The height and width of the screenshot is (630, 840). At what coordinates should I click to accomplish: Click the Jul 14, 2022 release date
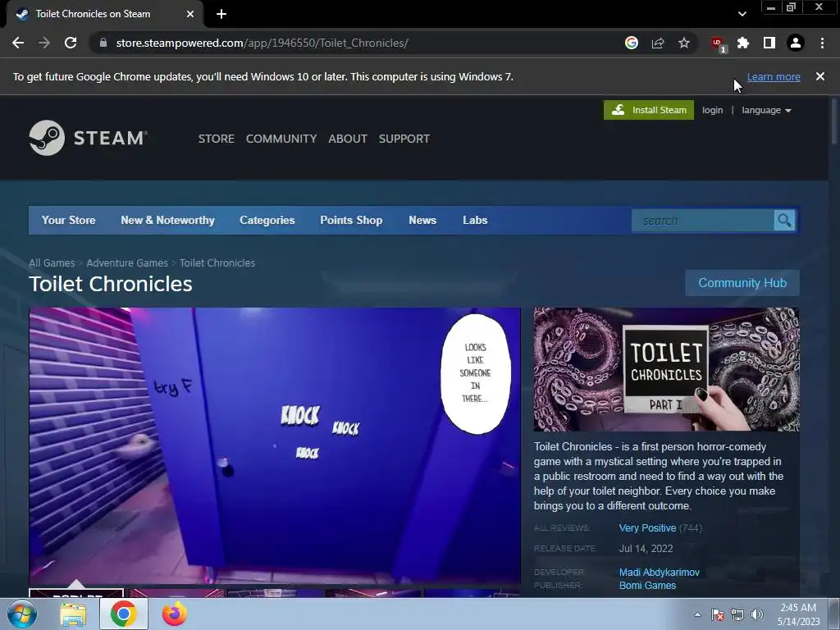(x=646, y=549)
